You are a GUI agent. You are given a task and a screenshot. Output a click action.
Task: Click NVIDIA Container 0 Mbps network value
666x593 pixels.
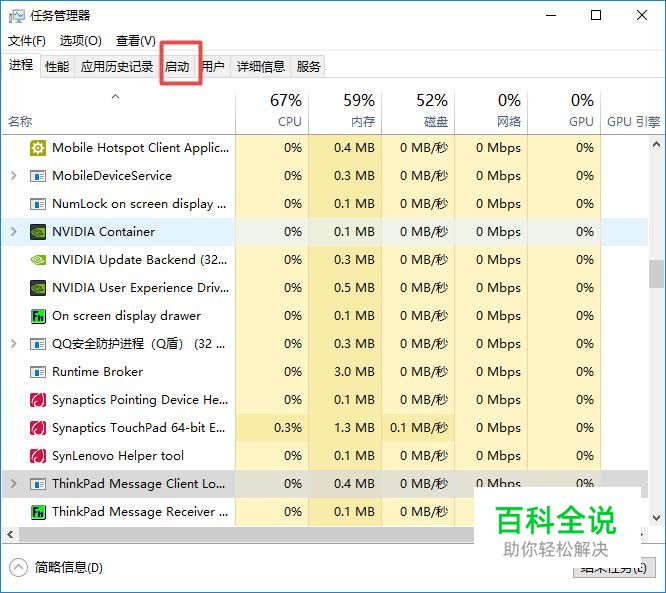tap(498, 232)
